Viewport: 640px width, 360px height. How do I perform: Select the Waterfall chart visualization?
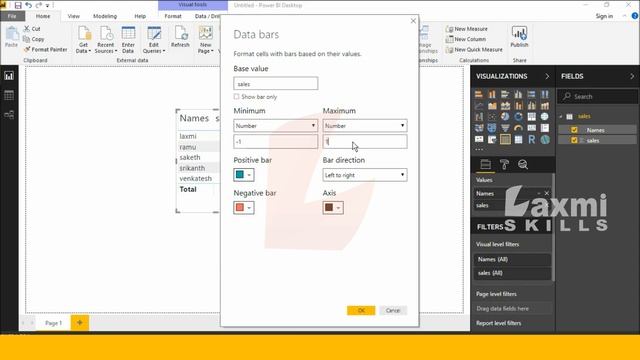[x=479, y=117]
